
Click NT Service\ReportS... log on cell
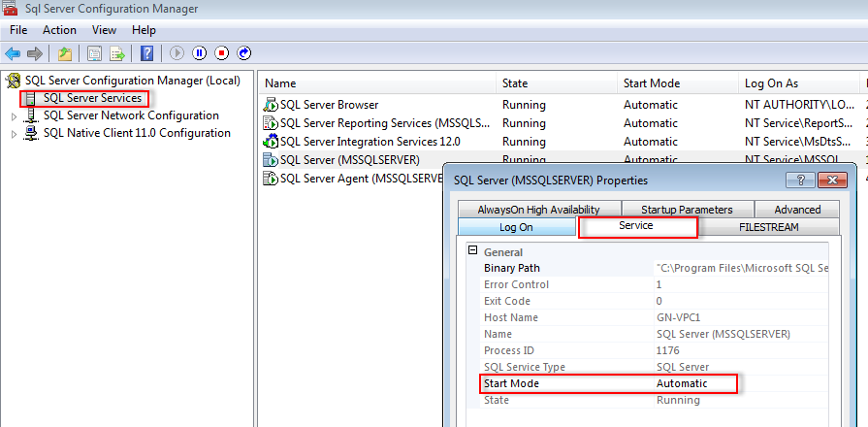tap(798, 123)
